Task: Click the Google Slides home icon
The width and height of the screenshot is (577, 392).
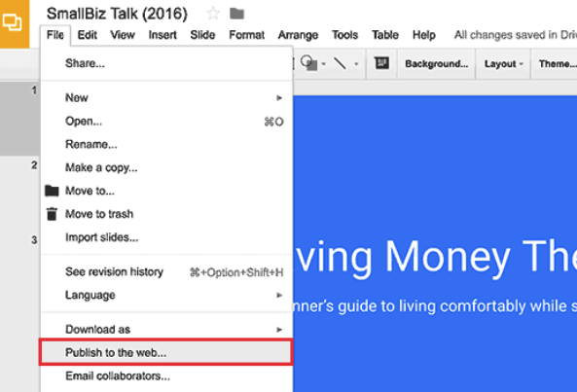Action: pyautogui.click(x=14, y=23)
